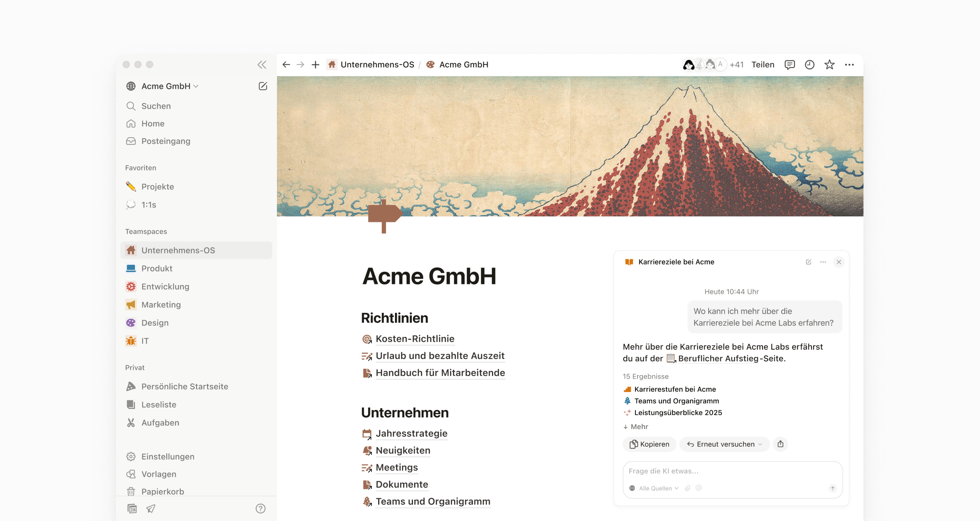The height and width of the screenshot is (521, 980).
Task: Select the Marketing teamspace
Action: [x=196, y=305]
